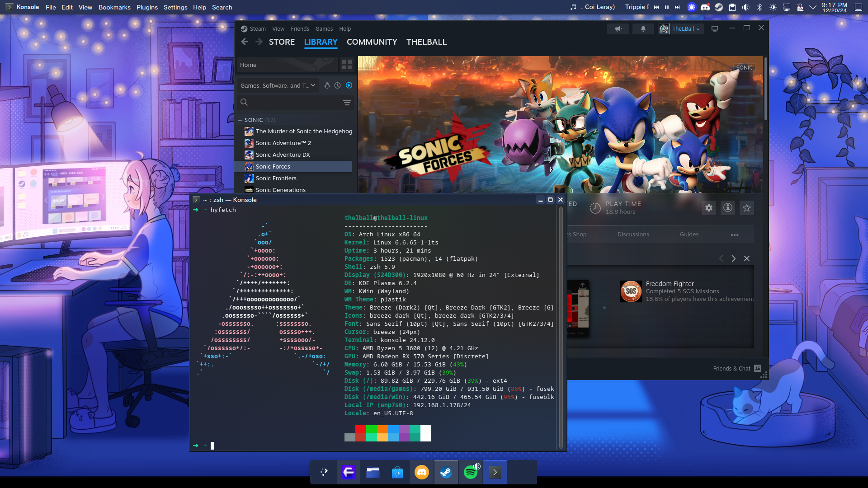The image size is (868, 488).
Task: Open the Discussions link
Action: click(x=633, y=234)
